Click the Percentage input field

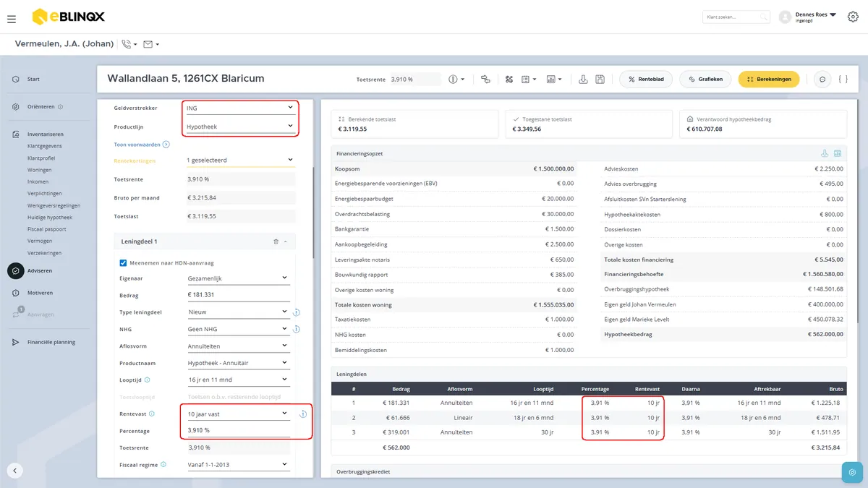pos(238,430)
